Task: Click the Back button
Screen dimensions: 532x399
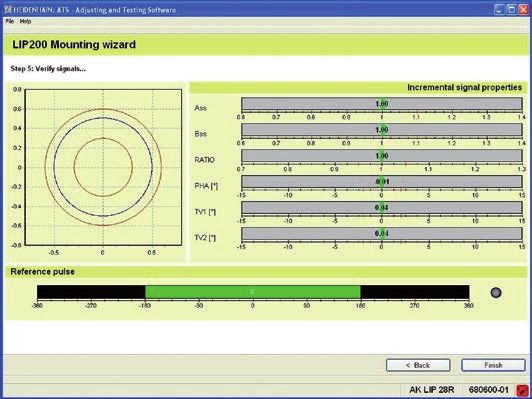Action: pos(418,365)
